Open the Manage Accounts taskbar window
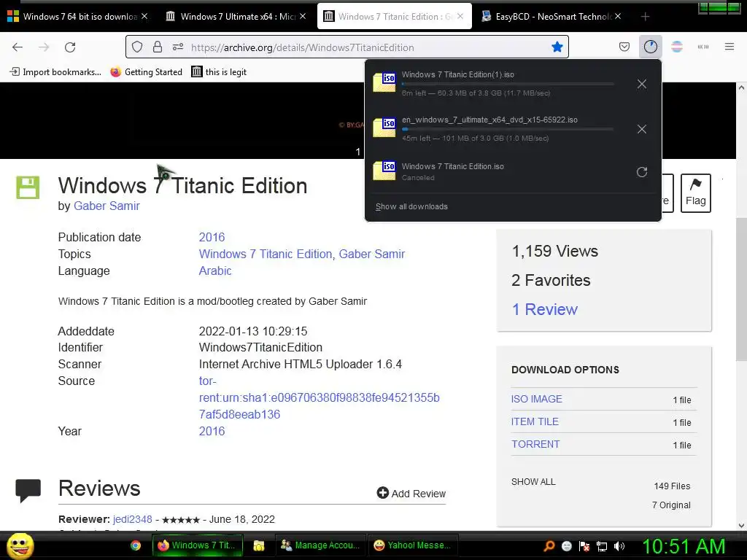The height and width of the screenshot is (560, 747). click(x=320, y=545)
